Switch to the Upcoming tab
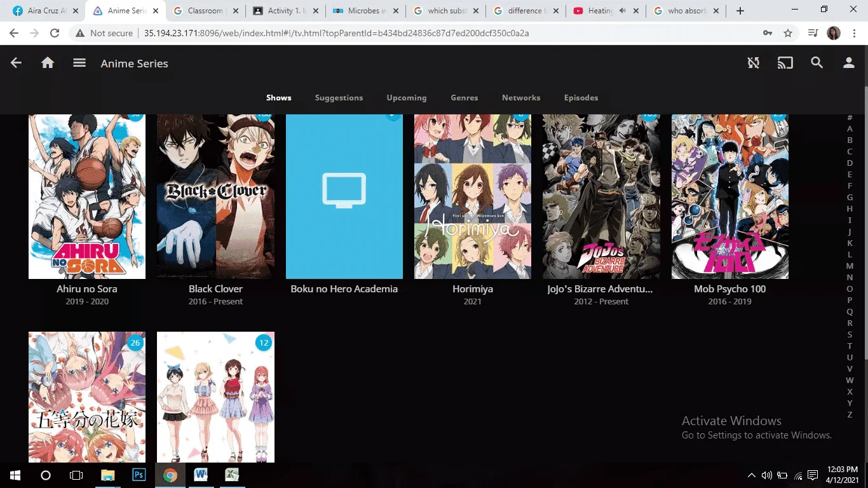Viewport: 868px width, 488px height. click(x=407, y=98)
